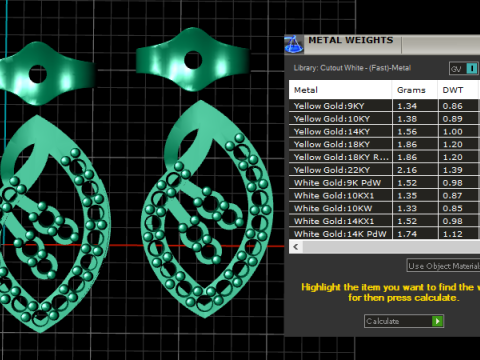Click the green Calculate arrow icon
This screenshot has width=480, height=360.
tap(437, 321)
